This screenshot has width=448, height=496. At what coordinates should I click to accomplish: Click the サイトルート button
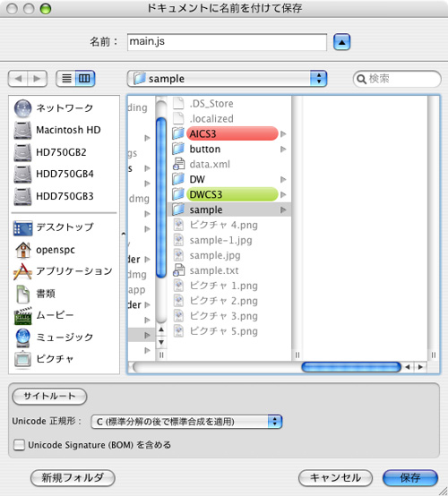pyautogui.click(x=49, y=397)
